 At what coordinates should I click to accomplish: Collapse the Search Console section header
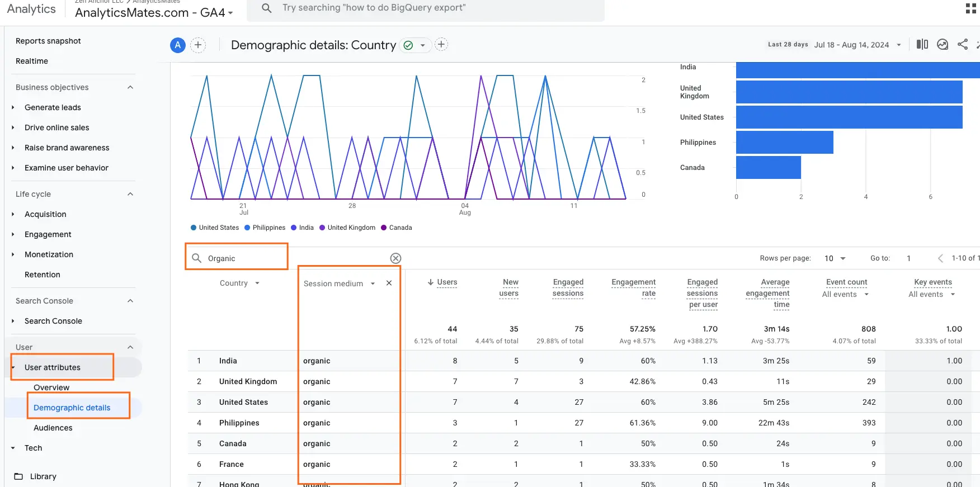pyautogui.click(x=130, y=301)
